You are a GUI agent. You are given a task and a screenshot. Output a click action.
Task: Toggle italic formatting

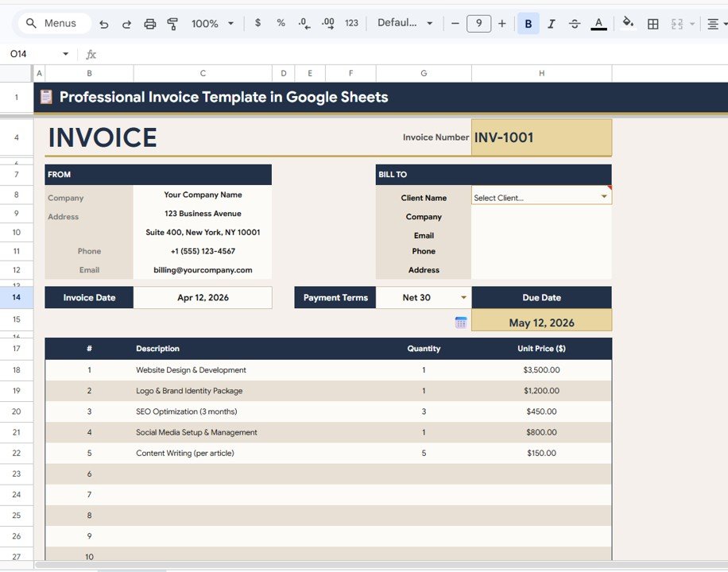[x=552, y=23]
